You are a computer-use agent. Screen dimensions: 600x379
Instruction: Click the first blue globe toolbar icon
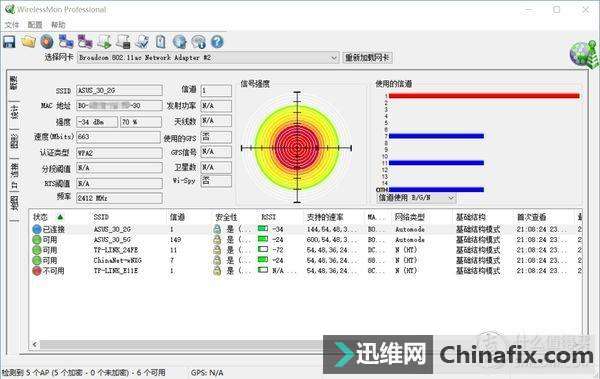tap(179, 41)
